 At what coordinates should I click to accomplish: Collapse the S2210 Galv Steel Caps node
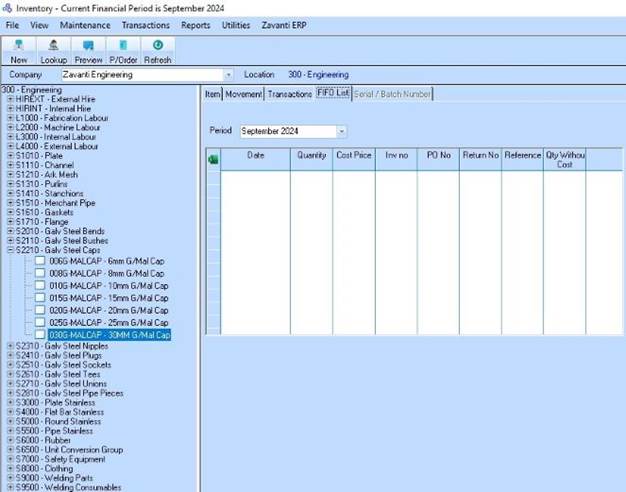point(10,250)
